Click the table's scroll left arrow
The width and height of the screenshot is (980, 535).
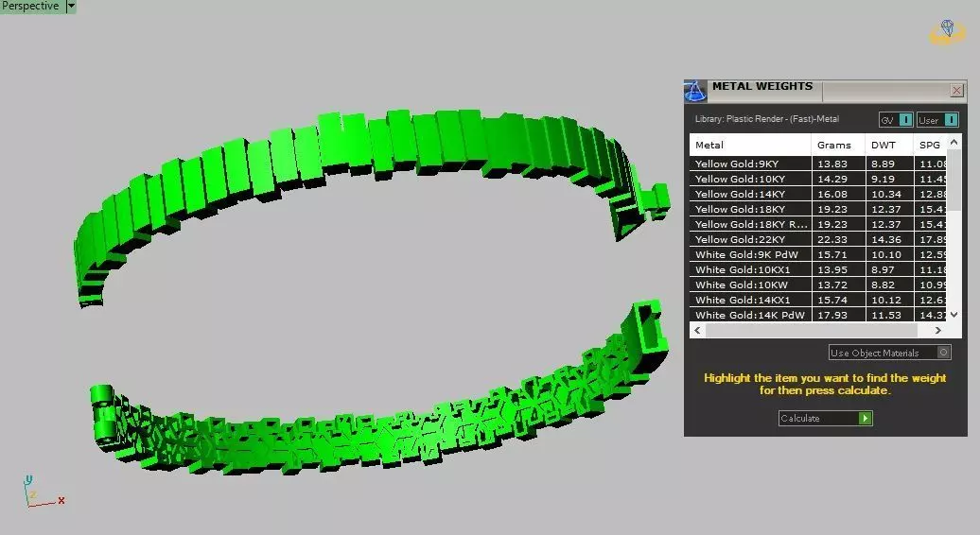[x=697, y=330]
